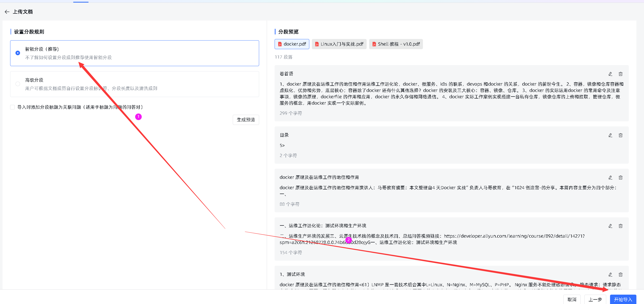Select the 智能分段 radio option

click(17, 53)
